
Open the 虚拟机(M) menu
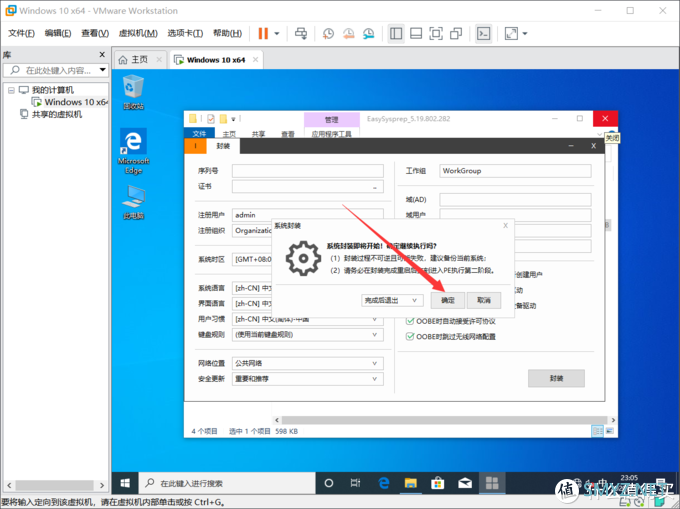(x=138, y=33)
